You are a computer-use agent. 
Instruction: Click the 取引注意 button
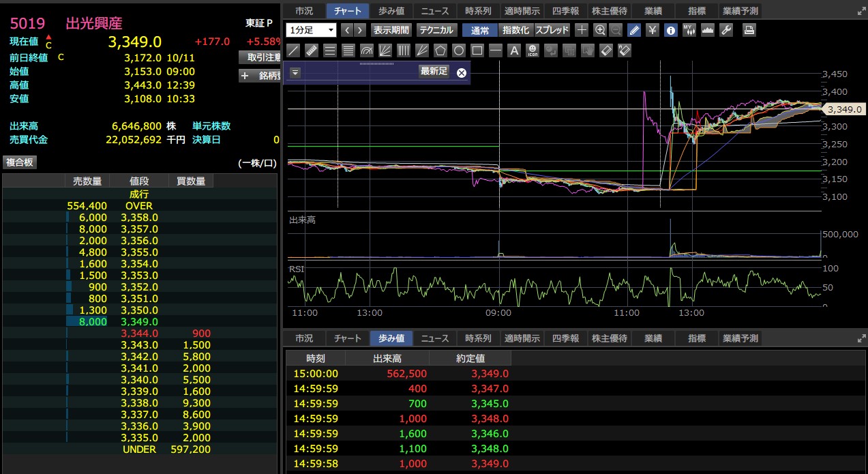[260, 57]
